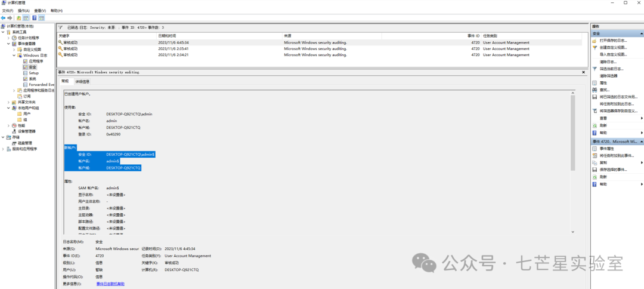Click 创建自定义视图 action
The image size is (644, 289).
click(x=613, y=48)
